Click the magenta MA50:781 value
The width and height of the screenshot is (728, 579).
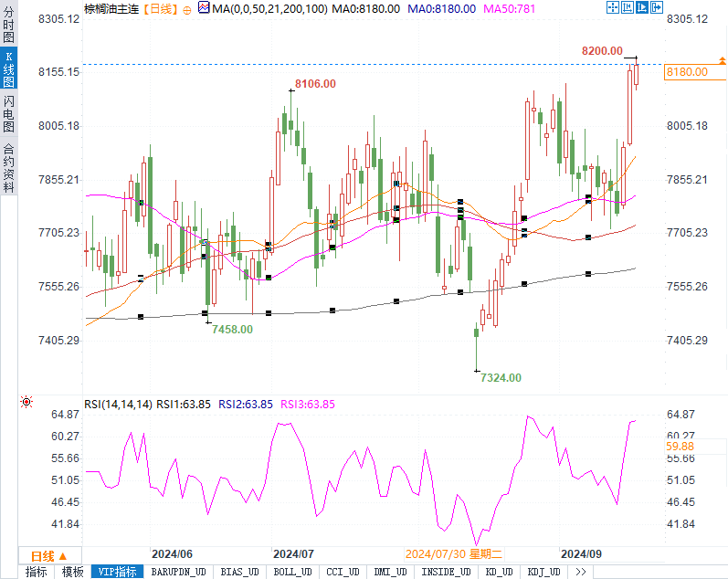509,9
